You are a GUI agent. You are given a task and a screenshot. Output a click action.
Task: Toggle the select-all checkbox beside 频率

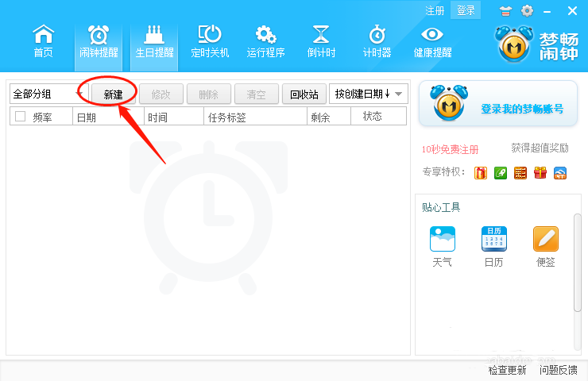[20, 117]
